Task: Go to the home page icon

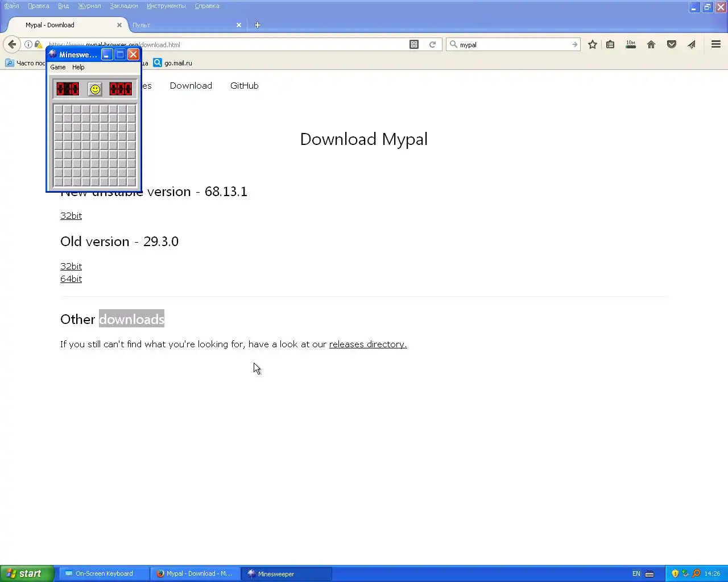Action: click(x=651, y=44)
